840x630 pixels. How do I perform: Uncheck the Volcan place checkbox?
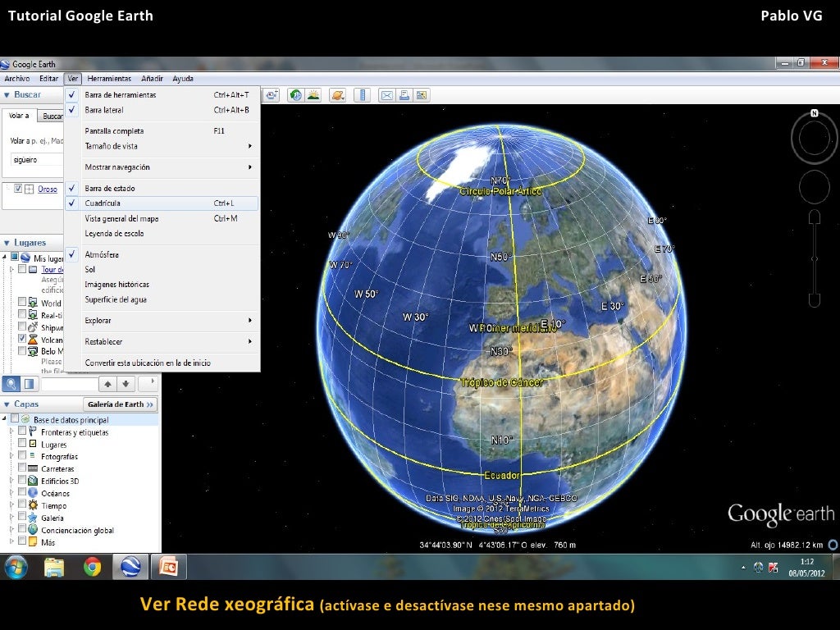pos(22,339)
